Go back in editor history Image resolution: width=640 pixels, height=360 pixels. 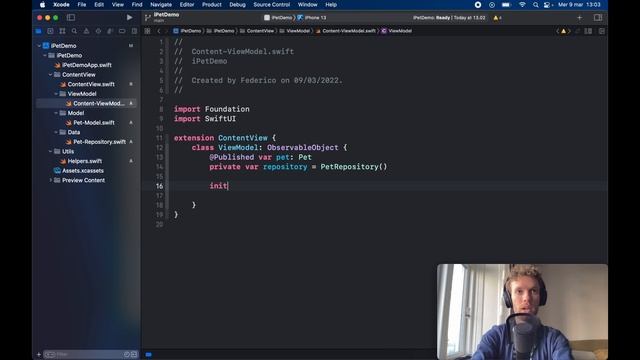tap(159, 31)
